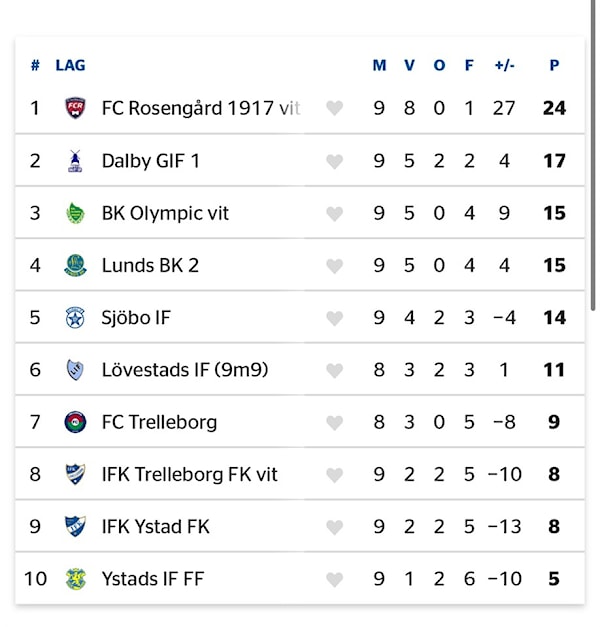The width and height of the screenshot is (600, 627).
Task: Favorite IFK Ystad FK using heart
Action: (x=335, y=527)
